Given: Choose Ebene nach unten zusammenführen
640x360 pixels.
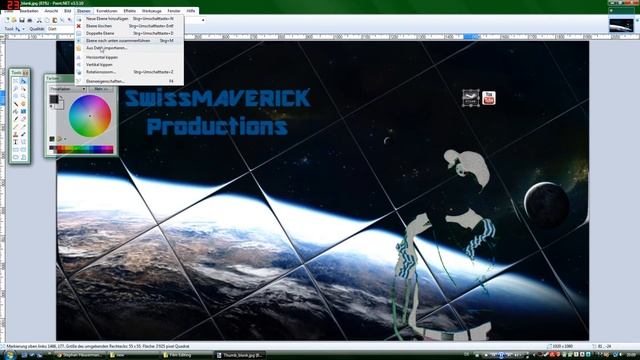Looking at the screenshot, I should coord(130,40).
